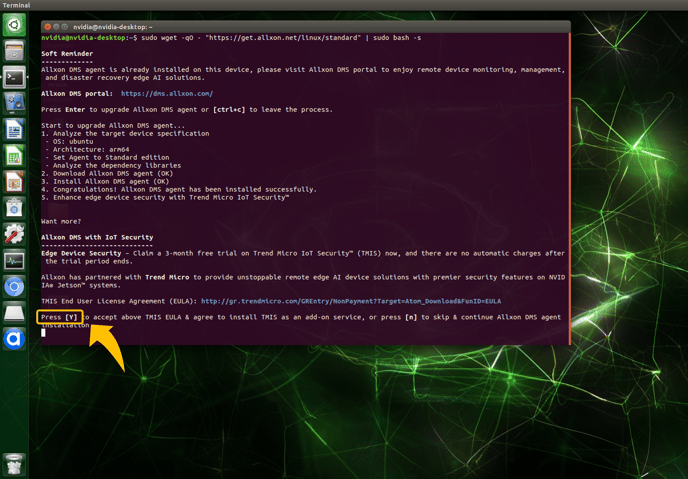
Task: Click the bold 'Trend Micro' text
Action: [x=167, y=277]
